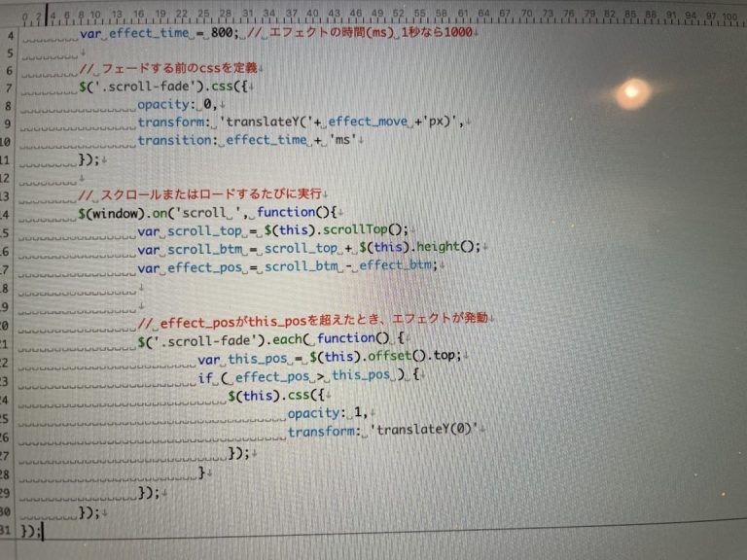Click the effect_btm variable
This screenshot has width=747, height=560.
[395, 265]
